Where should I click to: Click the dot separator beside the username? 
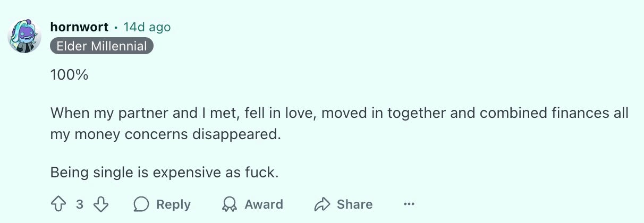tap(116, 27)
